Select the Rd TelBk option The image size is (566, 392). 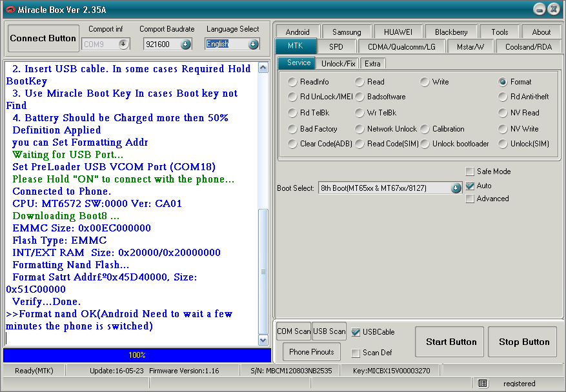click(292, 113)
